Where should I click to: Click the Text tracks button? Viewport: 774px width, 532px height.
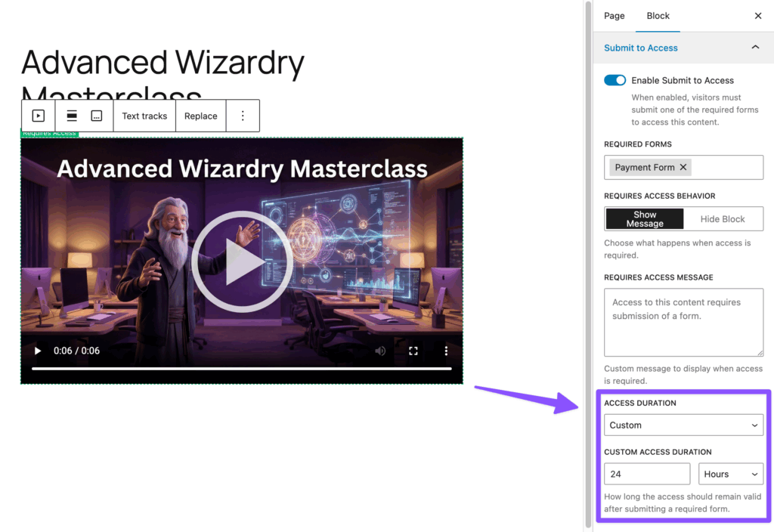click(x=144, y=115)
